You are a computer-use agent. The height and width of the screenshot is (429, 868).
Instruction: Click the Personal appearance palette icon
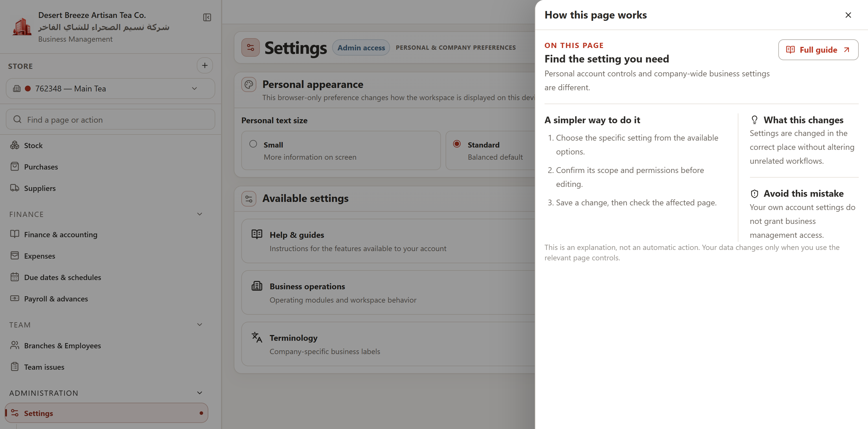(x=249, y=84)
